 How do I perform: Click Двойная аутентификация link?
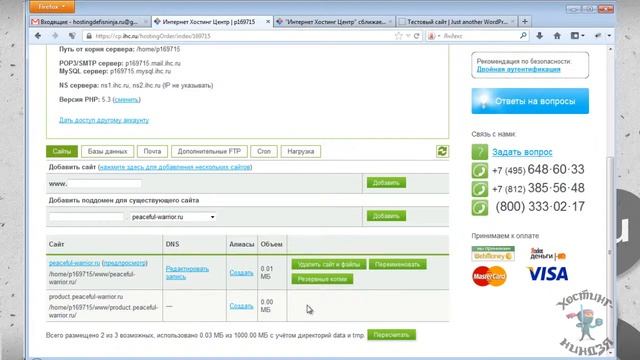tap(518, 69)
